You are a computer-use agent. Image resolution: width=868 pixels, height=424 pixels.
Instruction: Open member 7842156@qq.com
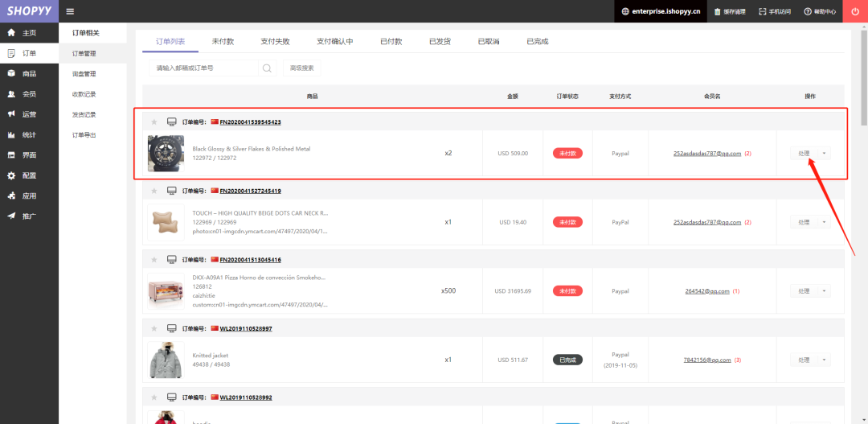click(707, 360)
